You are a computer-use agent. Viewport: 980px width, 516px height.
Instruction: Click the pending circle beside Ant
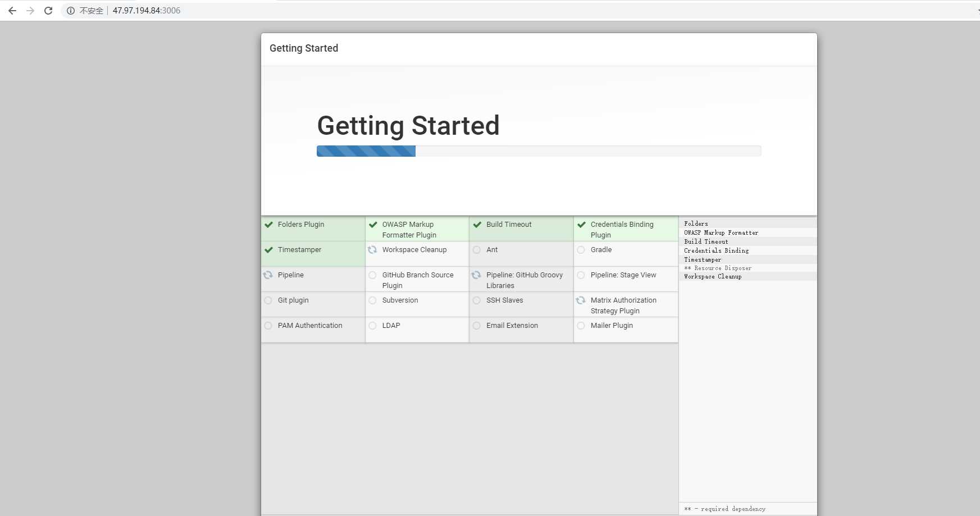(477, 250)
